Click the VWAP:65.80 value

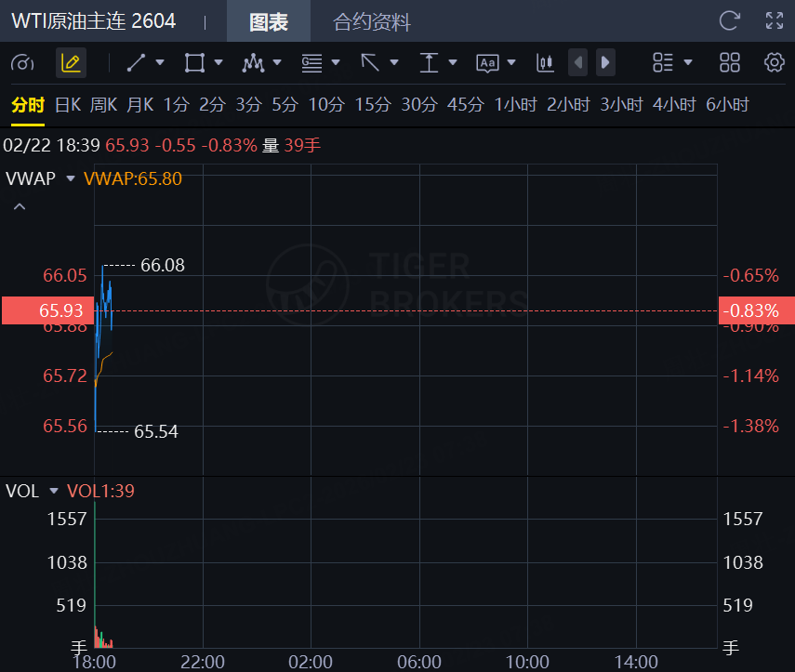pyautogui.click(x=133, y=178)
